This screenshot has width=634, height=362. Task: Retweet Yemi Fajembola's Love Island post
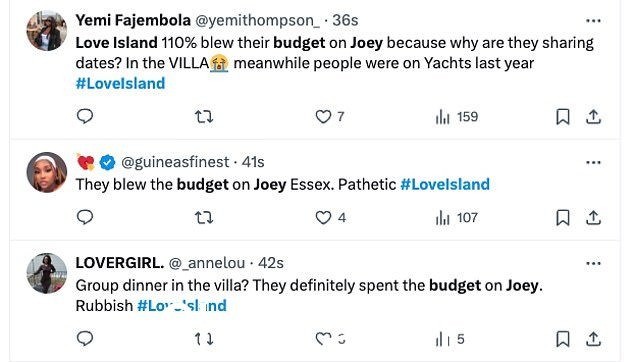tap(204, 117)
